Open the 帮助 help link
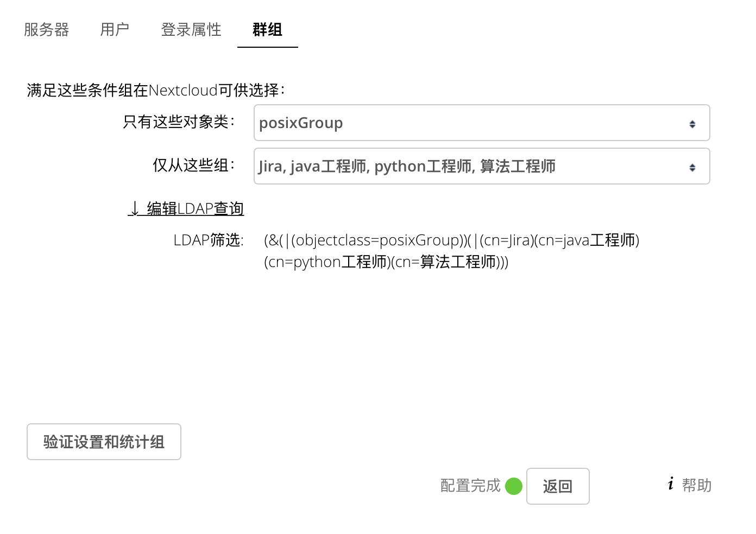Screen dimensions: 756x534 coord(697,485)
